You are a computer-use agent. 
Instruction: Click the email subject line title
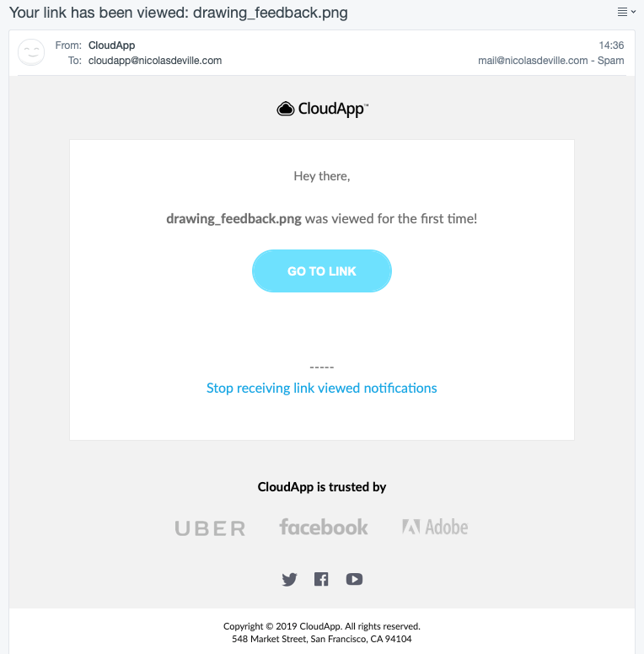click(178, 13)
